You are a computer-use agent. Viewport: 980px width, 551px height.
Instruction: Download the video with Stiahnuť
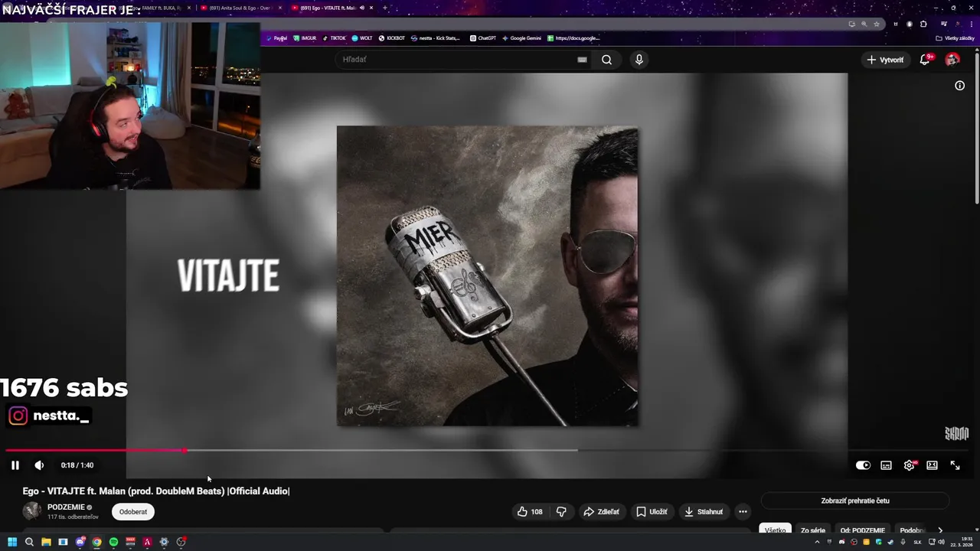[x=704, y=512]
